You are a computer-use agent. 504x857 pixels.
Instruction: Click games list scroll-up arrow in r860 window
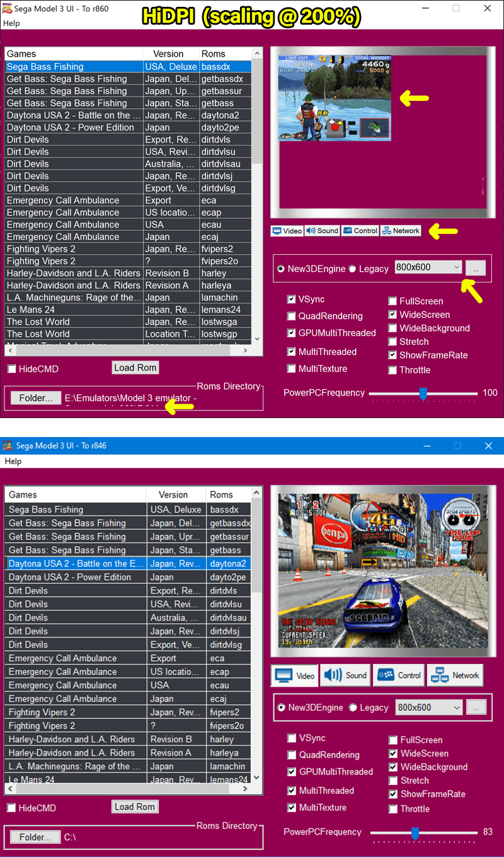pyautogui.click(x=256, y=53)
